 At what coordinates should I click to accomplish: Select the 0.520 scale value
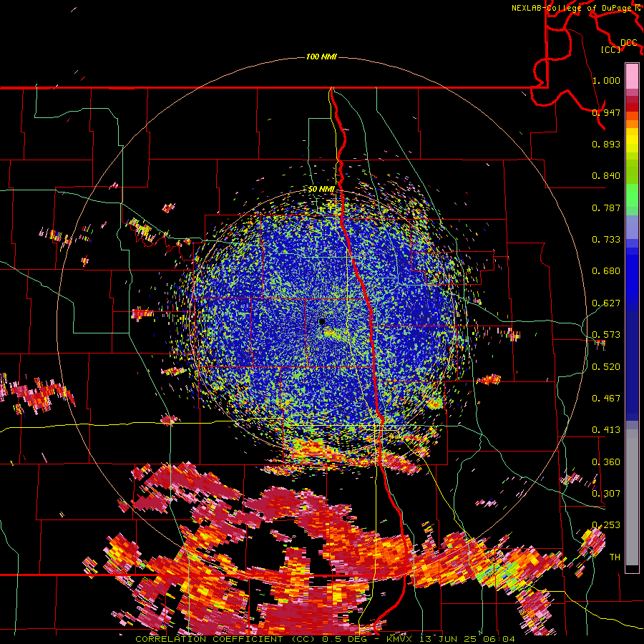(606, 367)
